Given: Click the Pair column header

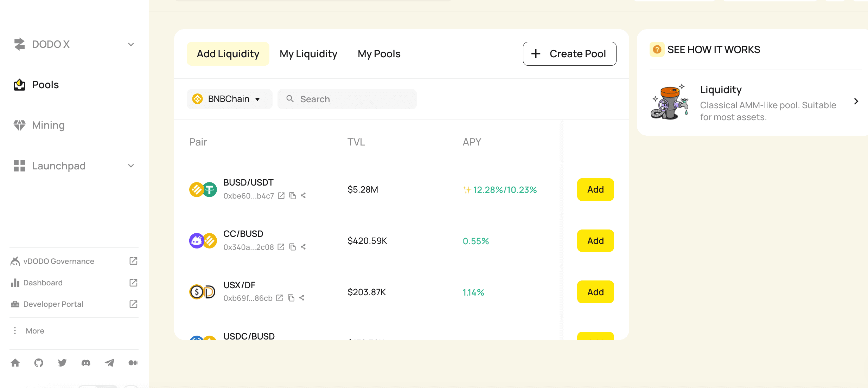Looking at the screenshot, I should (198, 142).
